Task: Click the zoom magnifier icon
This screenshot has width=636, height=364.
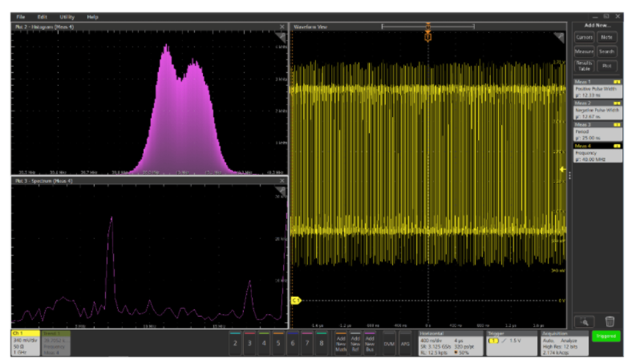Action: click(x=584, y=321)
